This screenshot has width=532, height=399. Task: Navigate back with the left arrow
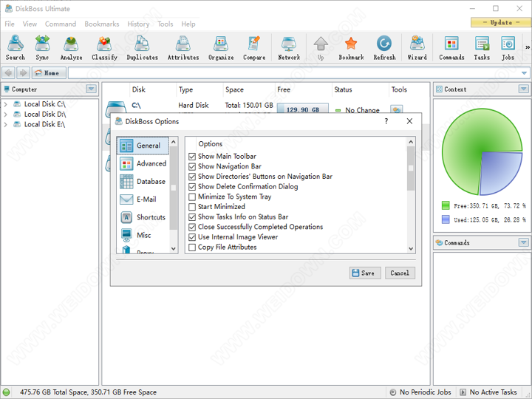pos(8,73)
